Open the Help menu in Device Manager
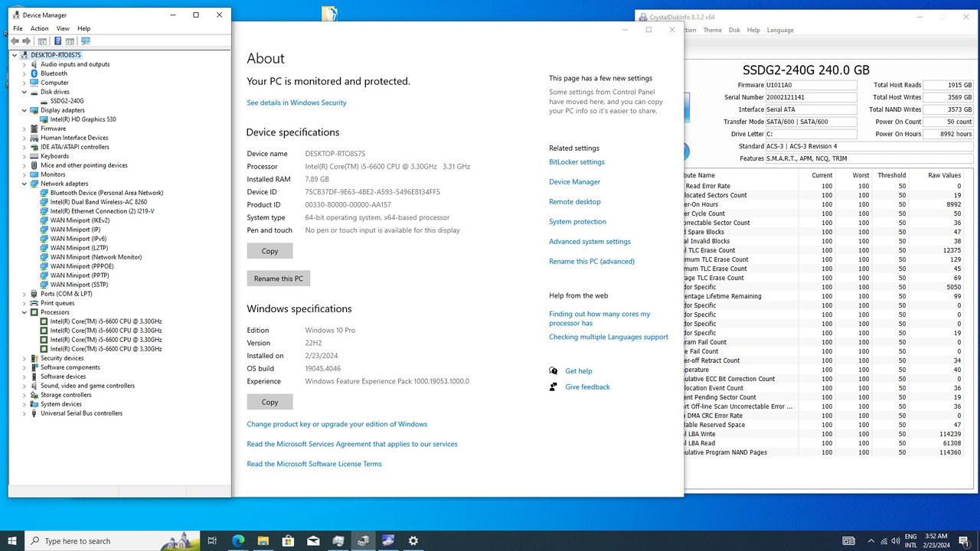 (83, 28)
